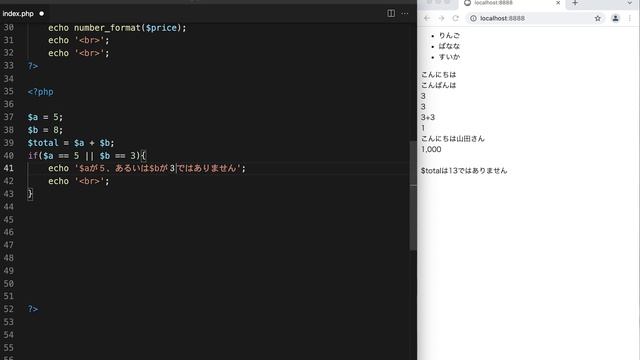Click the '?>' tag on line 33

33,66
